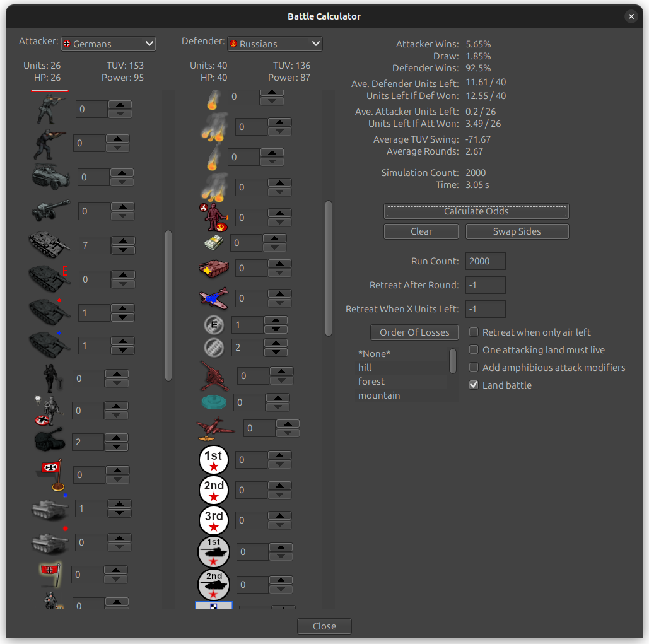This screenshot has height=644, width=649.
Task: Uncheck the Land battle checkbox
Action: (x=473, y=385)
